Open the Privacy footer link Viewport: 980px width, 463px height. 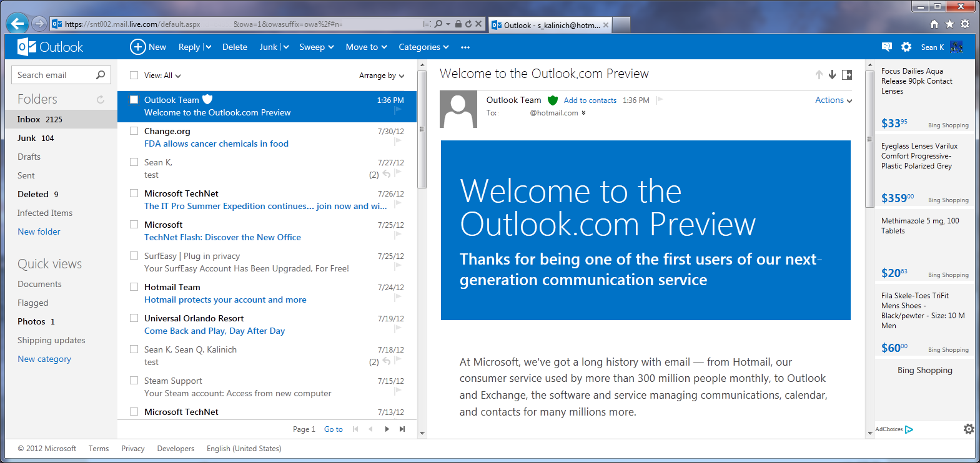click(133, 449)
